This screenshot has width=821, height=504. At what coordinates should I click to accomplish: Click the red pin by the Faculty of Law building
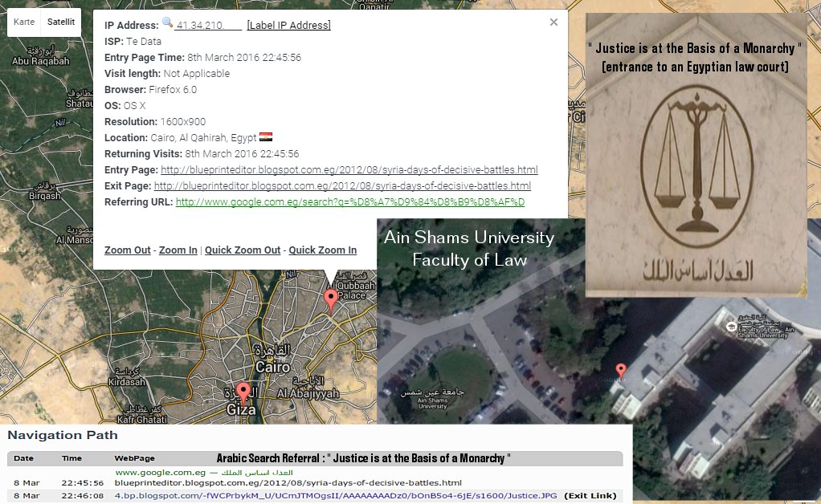620,371
